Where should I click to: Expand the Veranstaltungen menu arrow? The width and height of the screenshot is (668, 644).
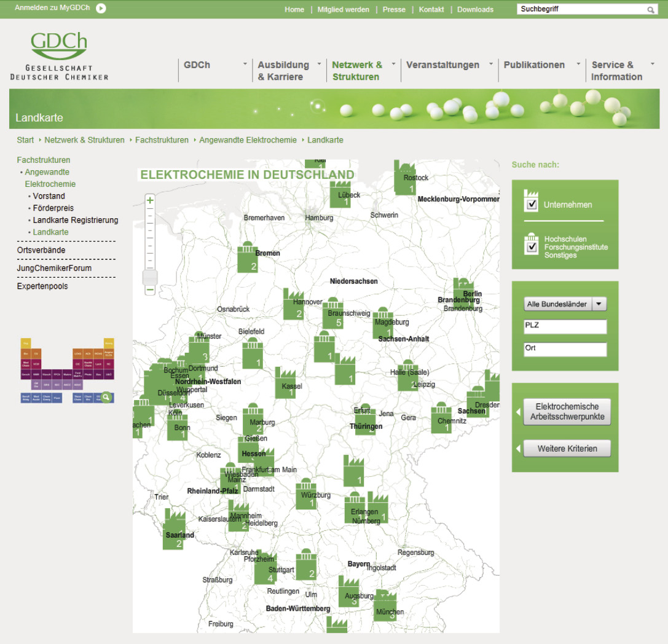point(491,64)
